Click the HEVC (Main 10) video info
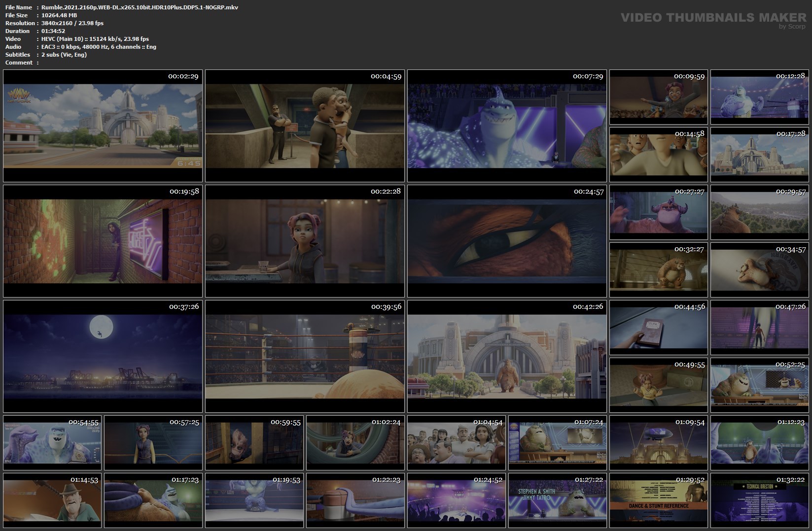The height and width of the screenshot is (531, 812). 95,39
